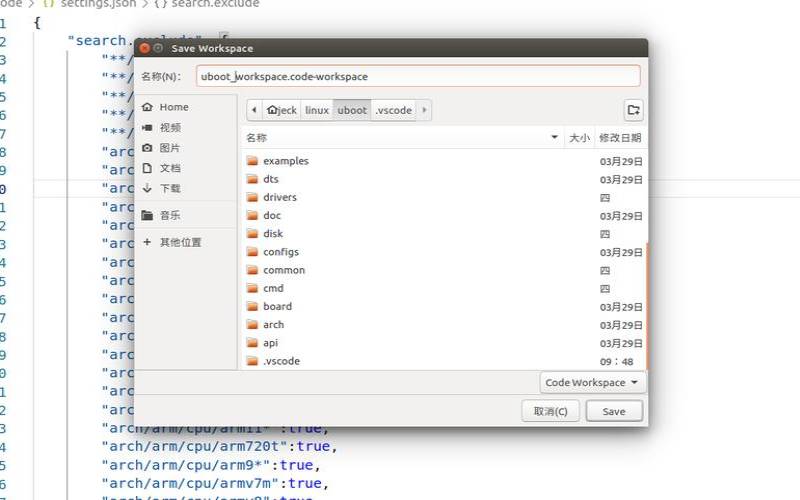
Task: Click the path bar back arrow
Action: pos(254,110)
